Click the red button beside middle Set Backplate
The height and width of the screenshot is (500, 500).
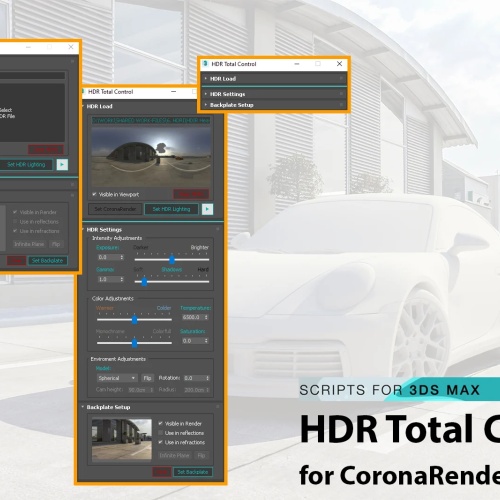click(x=162, y=472)
